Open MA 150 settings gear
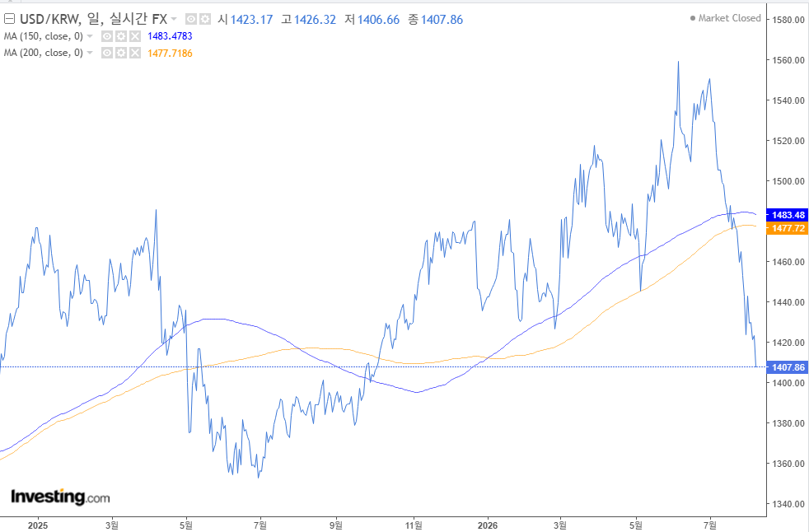Screen dimensions: 809x532 click(x=121, y=36)
